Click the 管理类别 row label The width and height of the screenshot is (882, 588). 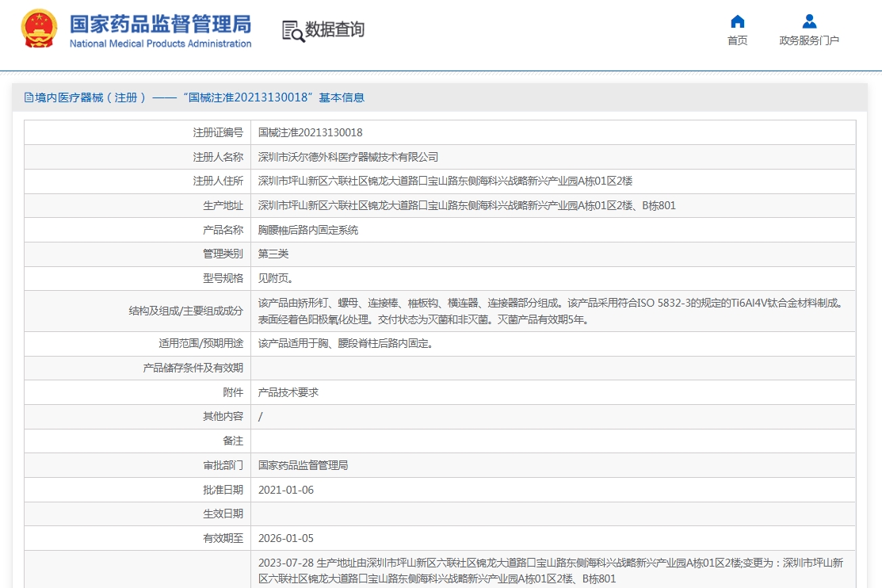point(223,254)
